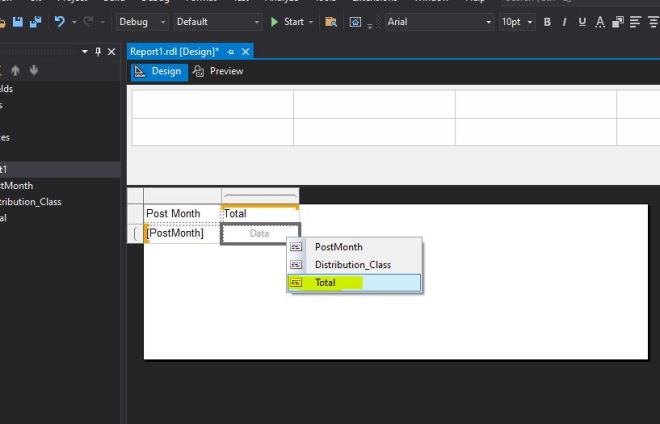The width and height of the screenshot is (660, 424).
Task: Click the pin icon on Report1.rdl tab
Action: tap(231, 52)
